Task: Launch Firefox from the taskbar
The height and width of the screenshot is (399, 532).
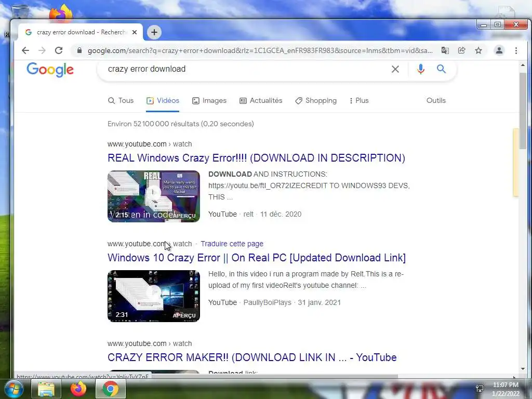Action: coord(78,389)
